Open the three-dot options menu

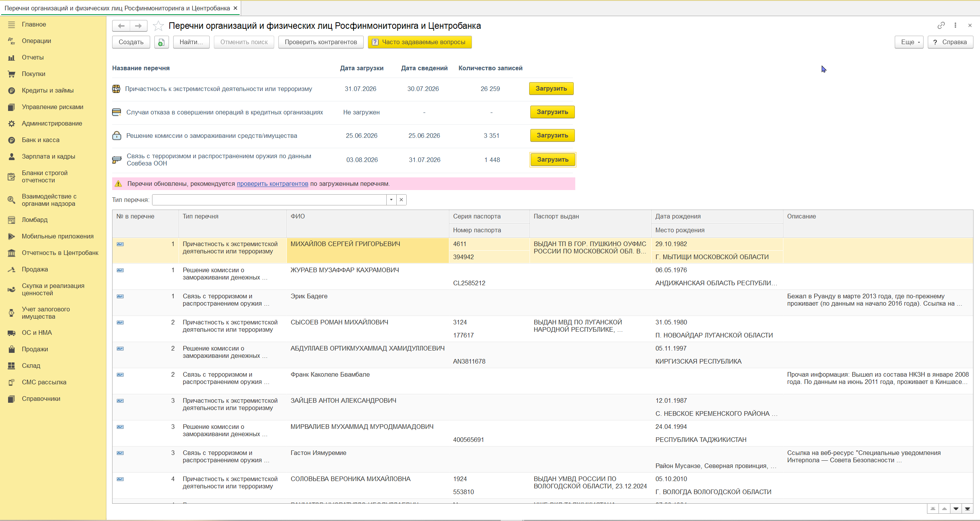point(955,25)
